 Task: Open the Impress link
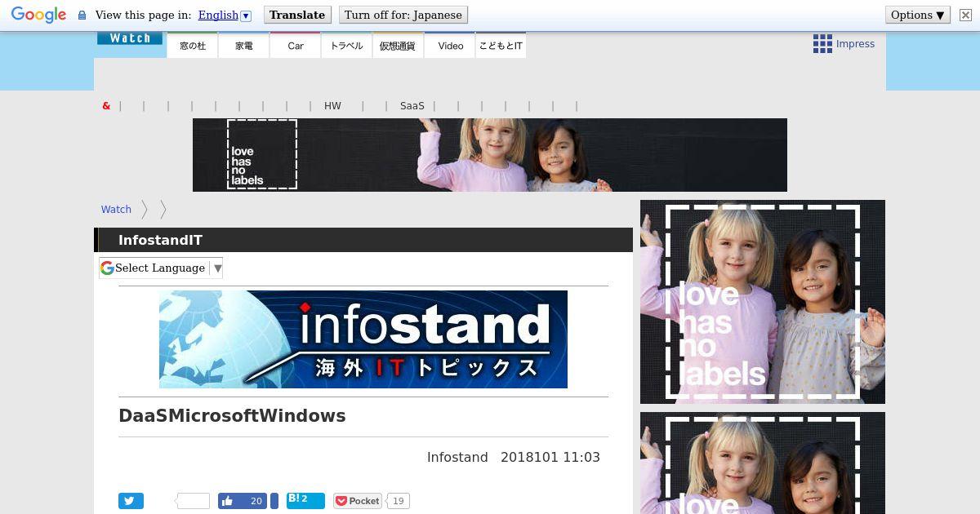855,44
